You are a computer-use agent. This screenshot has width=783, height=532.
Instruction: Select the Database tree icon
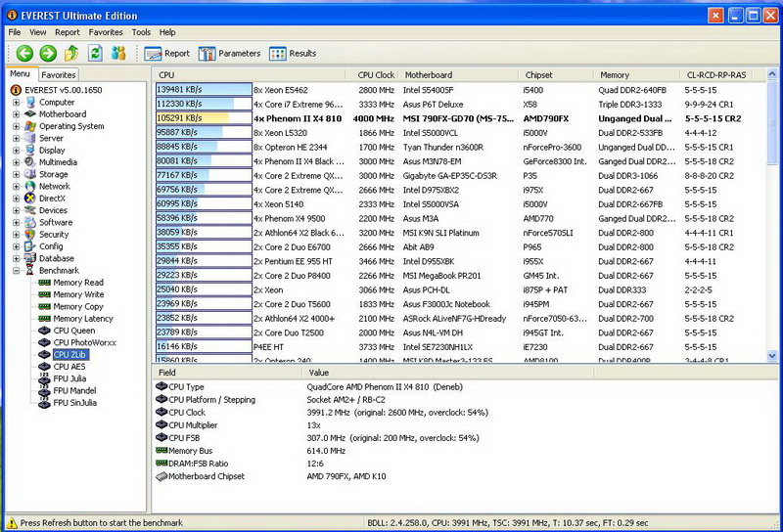[x=30, y=258]
